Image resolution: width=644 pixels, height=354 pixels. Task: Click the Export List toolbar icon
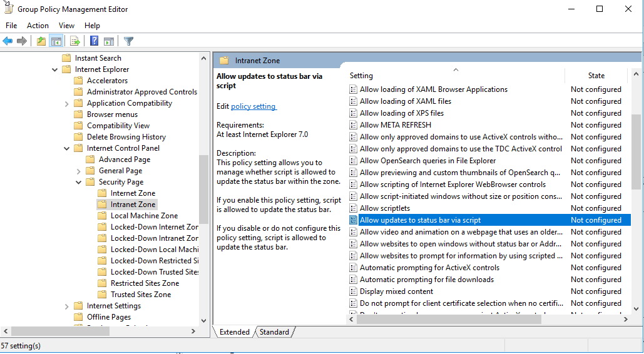click(75, 41)
